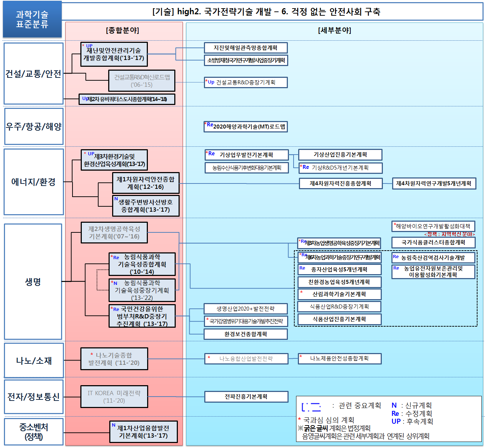
Task: Select 제3차환경기술및 환경산업육성계획 box
Action: 114,160
